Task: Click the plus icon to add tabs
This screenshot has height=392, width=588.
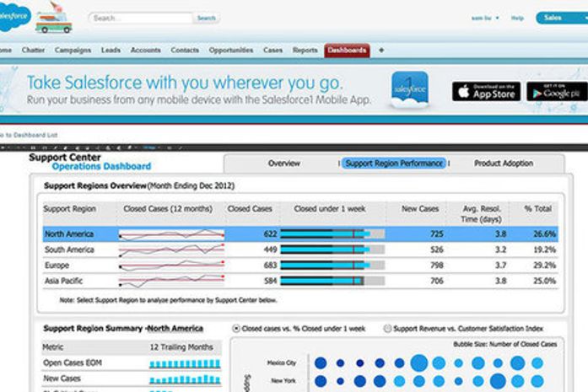Action: point(381,51)
